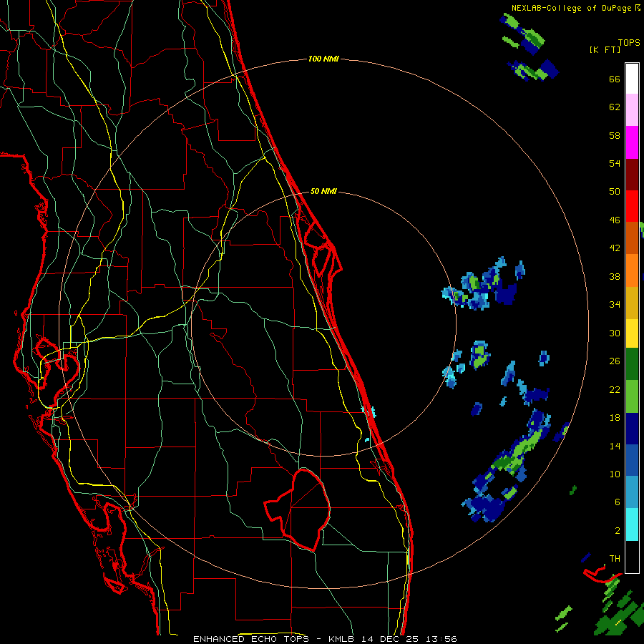The image size is (644, 644).
Task: Click the orange 42 kft scale band
Action: pyautogui.click(x=632, y=270)
